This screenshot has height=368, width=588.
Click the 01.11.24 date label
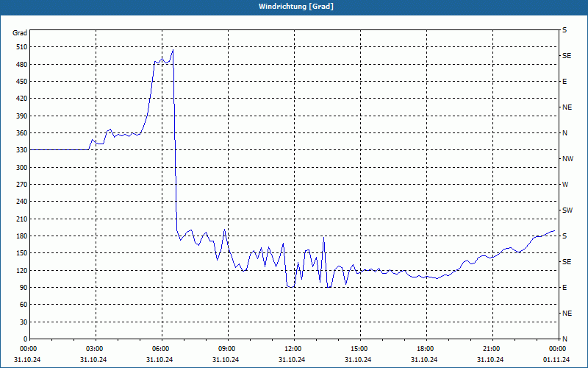tap(557, 360)
